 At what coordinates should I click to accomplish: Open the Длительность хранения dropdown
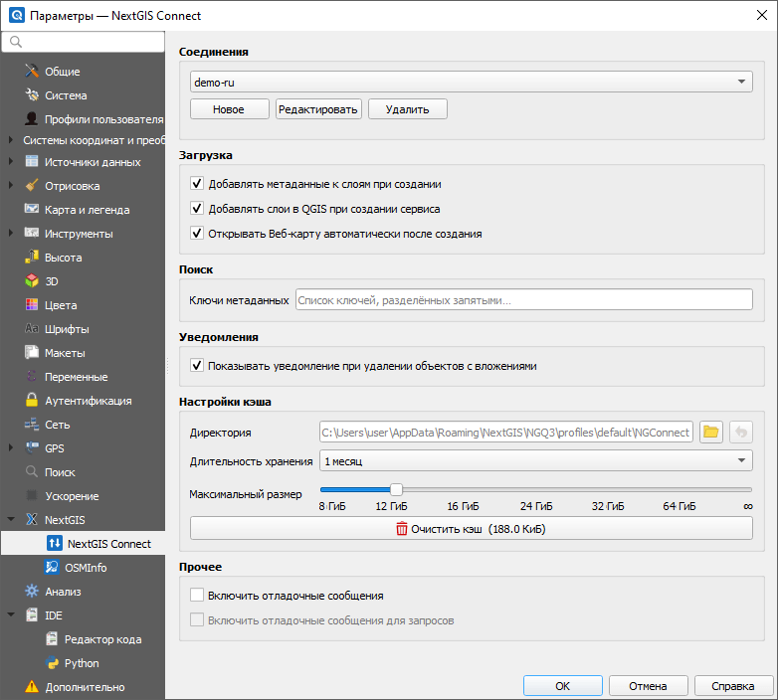[x=536, y=460]
